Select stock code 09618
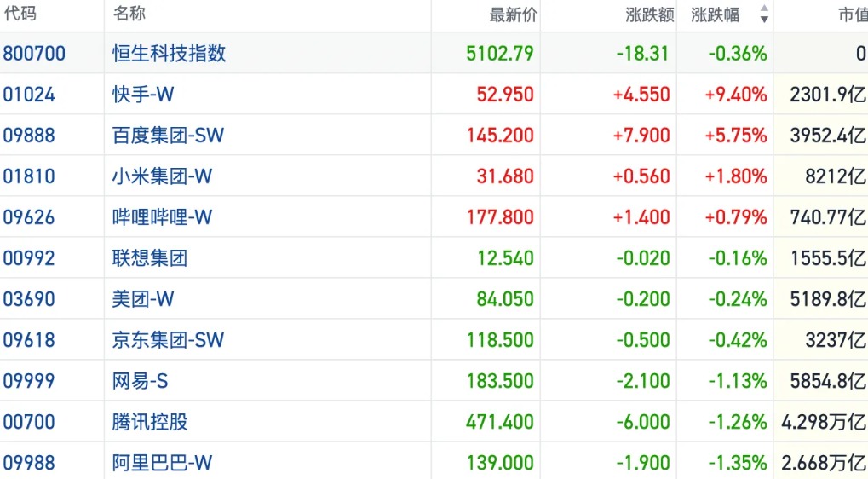Viewport: 868px width, 479px height. (x=29, y=341)
